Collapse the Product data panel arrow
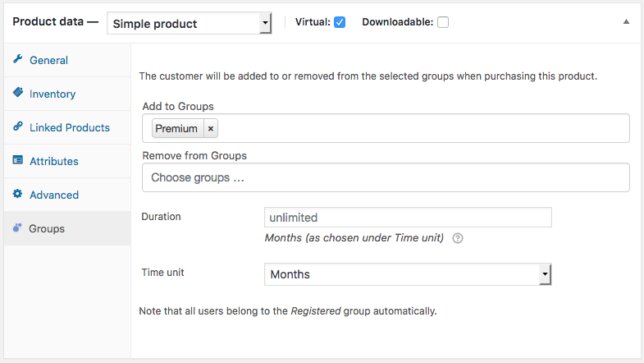Image resolution: width=644 pixels, height=363 pixels. point(626,22)
